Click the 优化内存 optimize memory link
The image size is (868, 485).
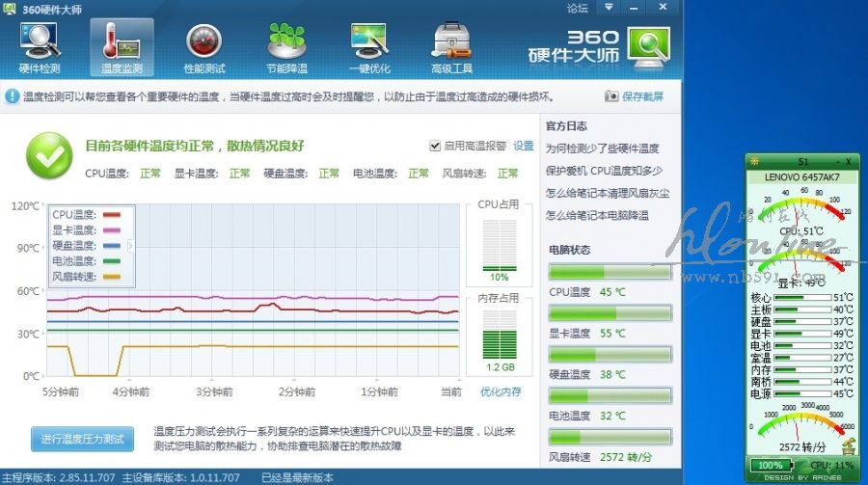[501, 392]
